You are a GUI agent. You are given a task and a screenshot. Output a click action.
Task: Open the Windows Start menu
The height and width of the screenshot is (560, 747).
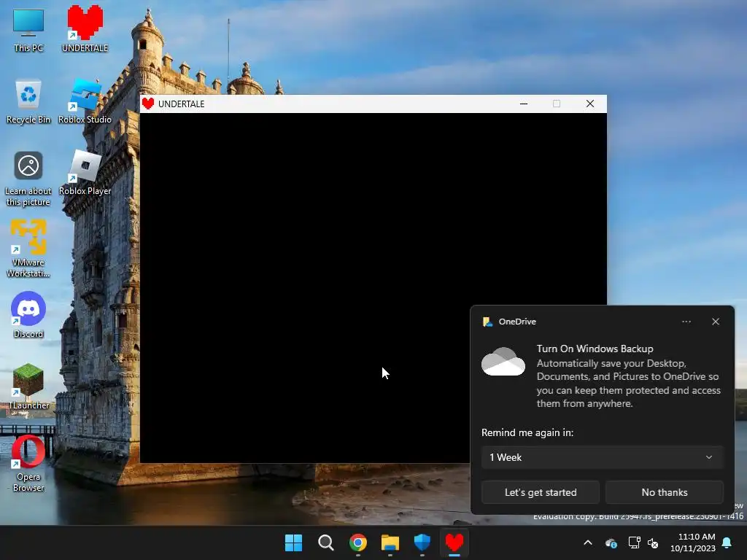coord(293,542)
